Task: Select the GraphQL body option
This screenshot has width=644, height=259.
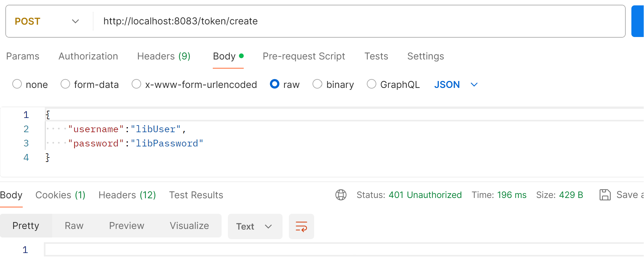Action: tap(372, 84)
